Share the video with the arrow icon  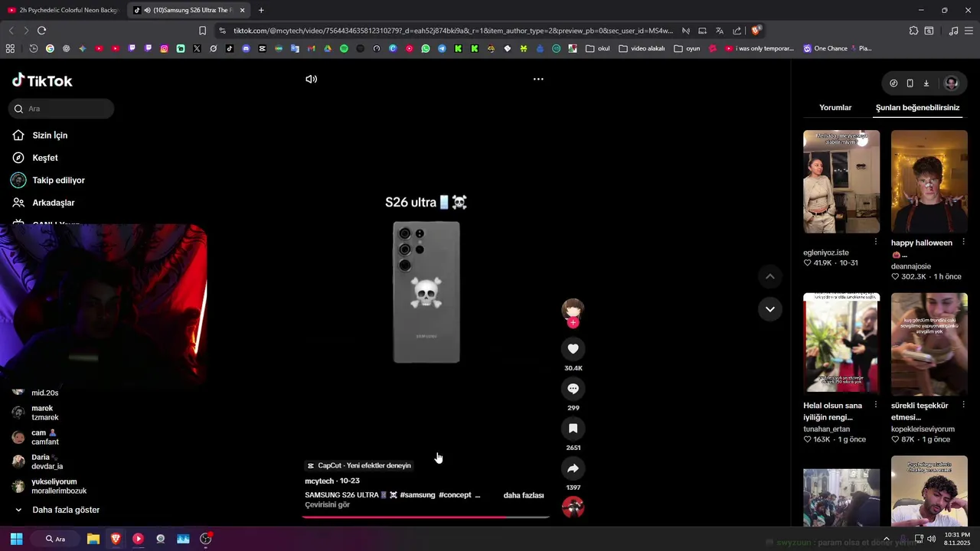click(x=573, y=468)
